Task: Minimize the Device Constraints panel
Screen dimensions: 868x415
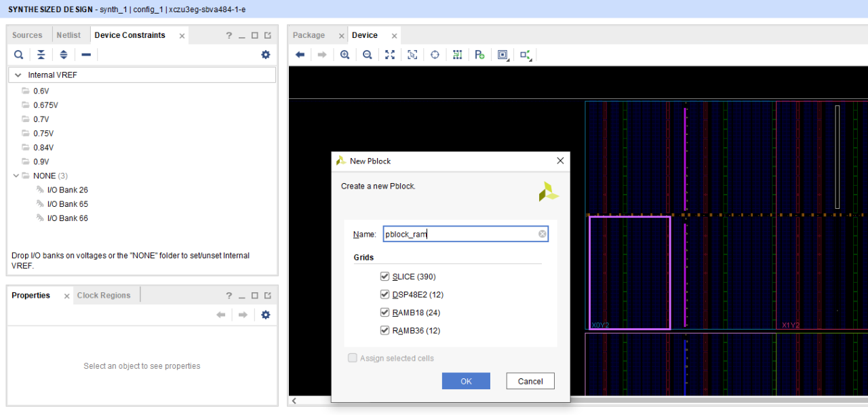Action: click(x=242, y=36)
